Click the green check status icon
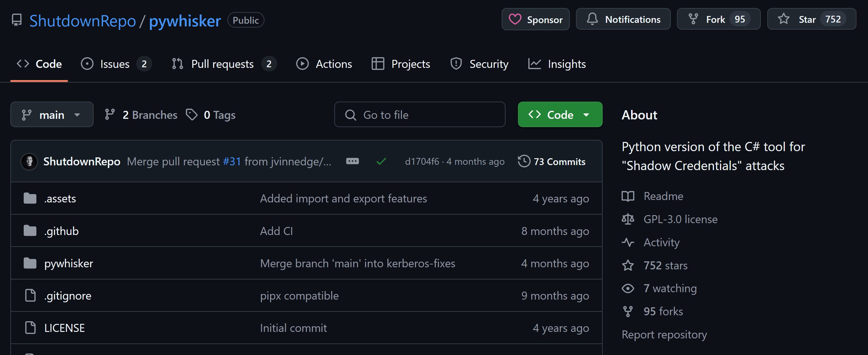 pyautogui.click(x=381, y=161)
